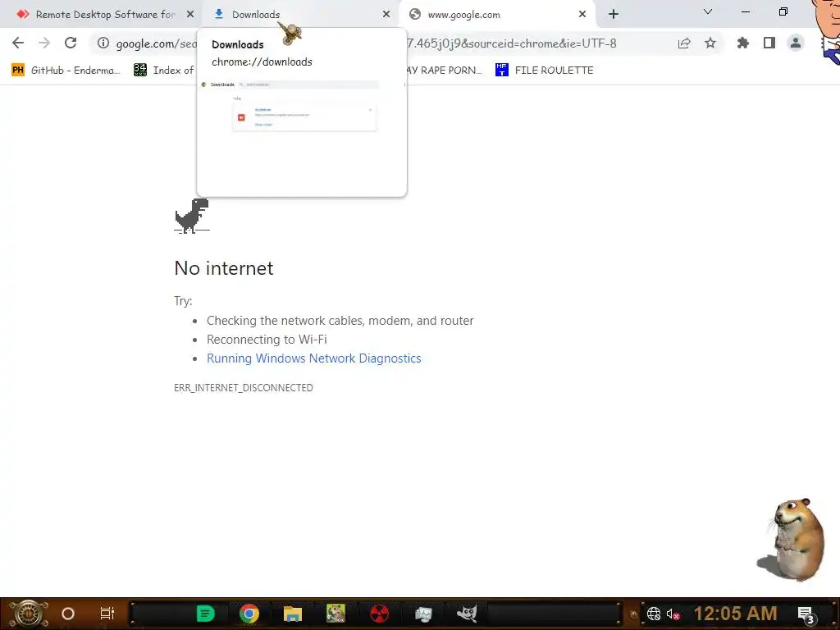The width and height of the screenshot is (840, 630).
Task: Click the 12:05 AM clock
Action: pos(735,614)
